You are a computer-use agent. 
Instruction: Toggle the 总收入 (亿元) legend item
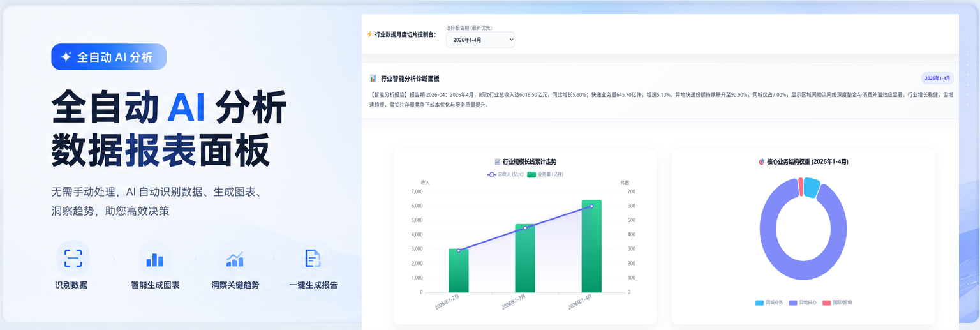[x=505, y=174]
